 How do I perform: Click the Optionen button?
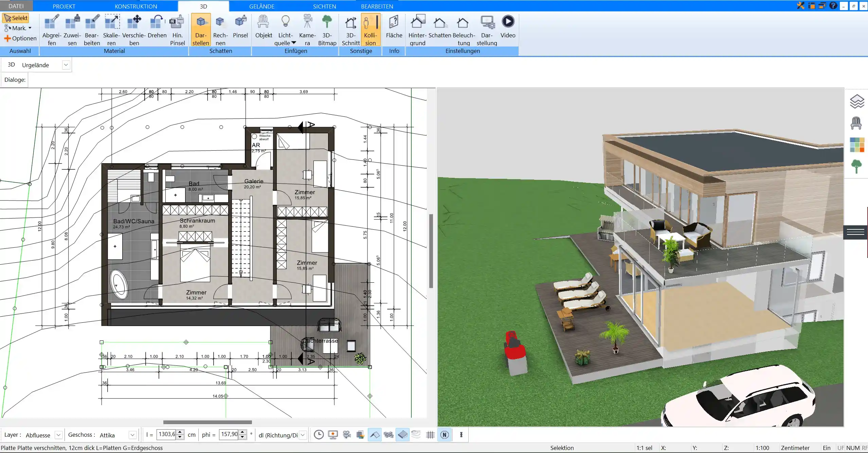[x=20, y=38]
